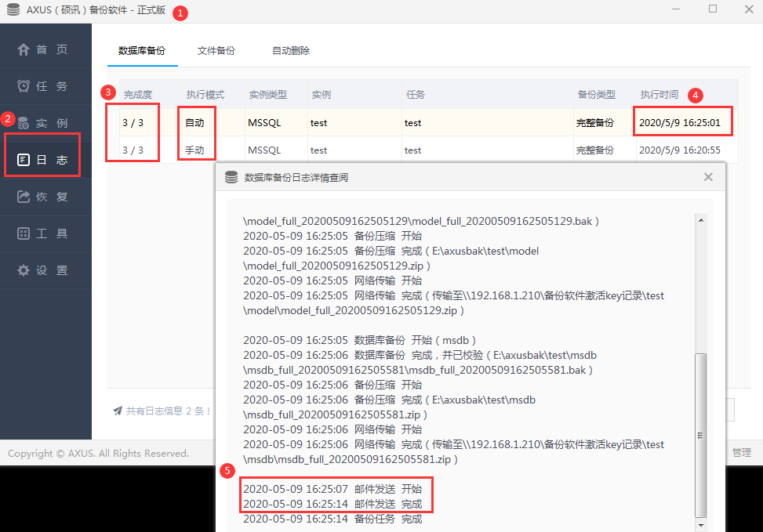
Task: Click MSSQL cell in the 自动 row
Action: tap(264, 122)
